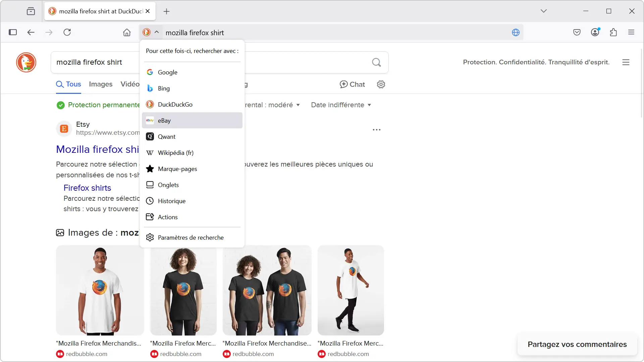The height and width of the screenshot is (362, 644).
Task: Go forward to the next page
Action: coord(49,32)
